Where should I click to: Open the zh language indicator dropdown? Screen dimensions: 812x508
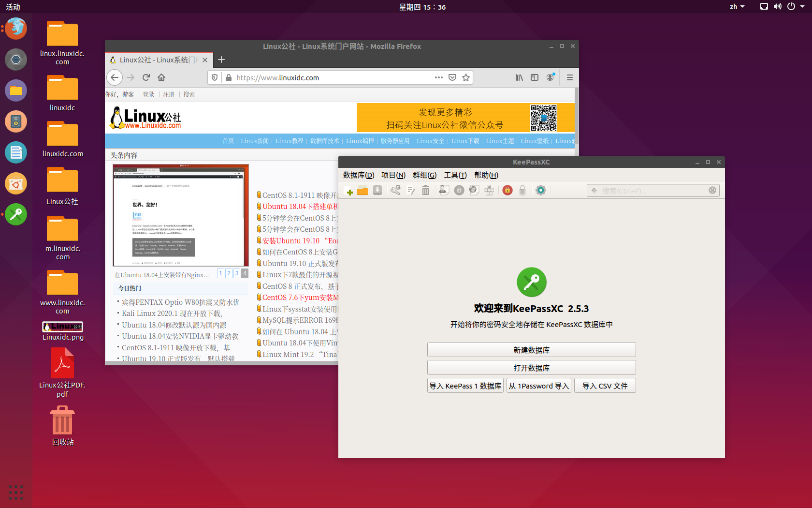coord(737,7)
